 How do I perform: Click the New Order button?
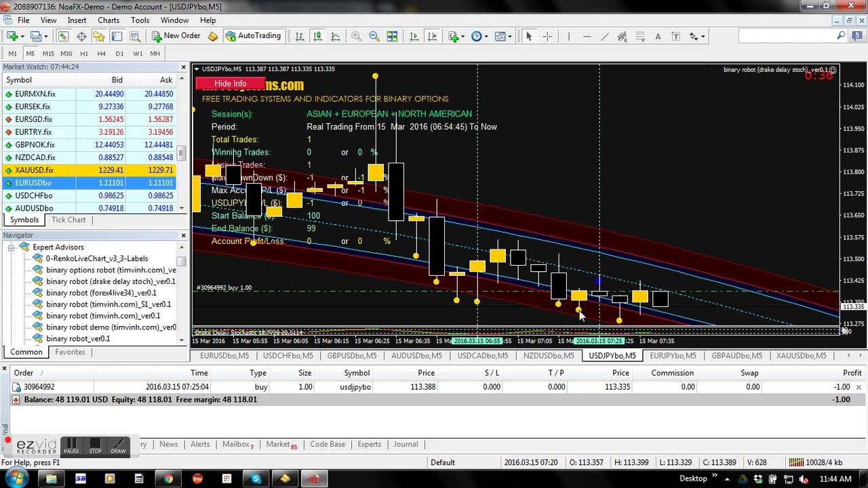pos(176,36)
